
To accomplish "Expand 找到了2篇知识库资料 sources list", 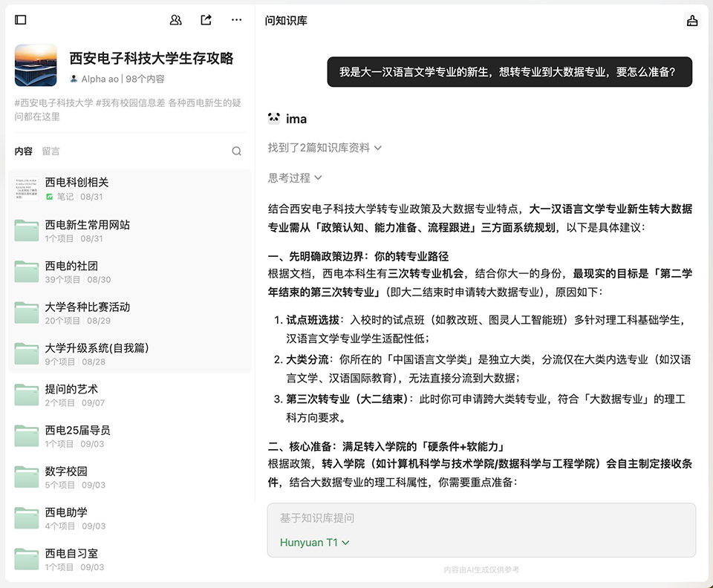I will click(x=325, y=148).
